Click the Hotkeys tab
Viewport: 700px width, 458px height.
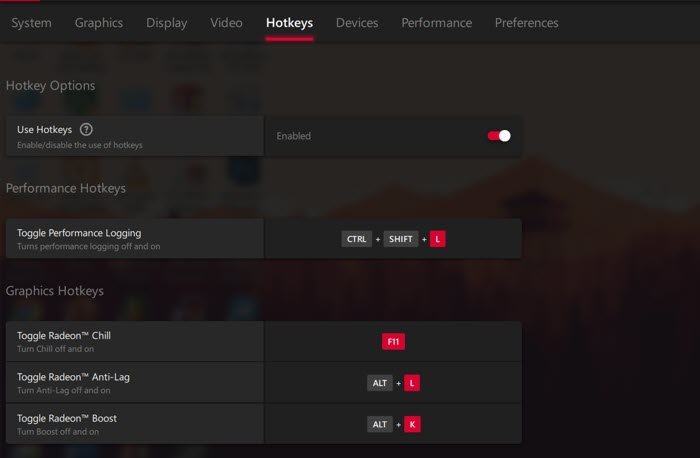coord(289,22)
